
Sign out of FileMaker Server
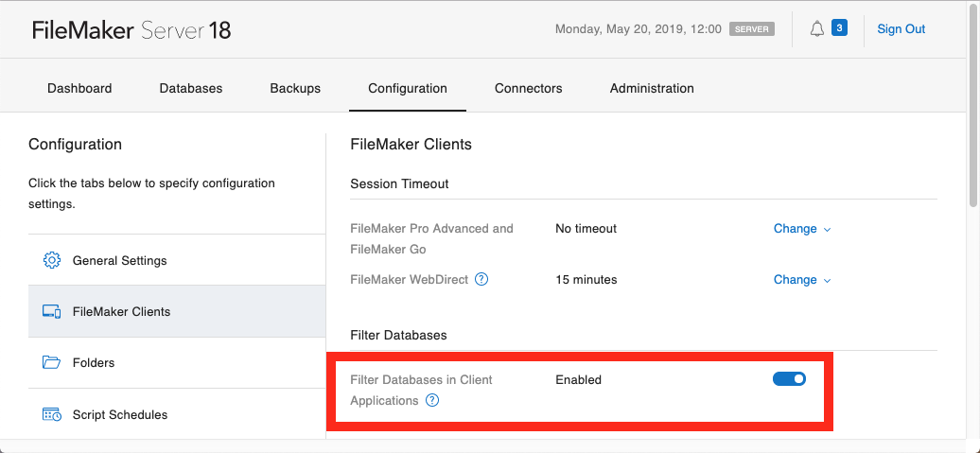901,29
